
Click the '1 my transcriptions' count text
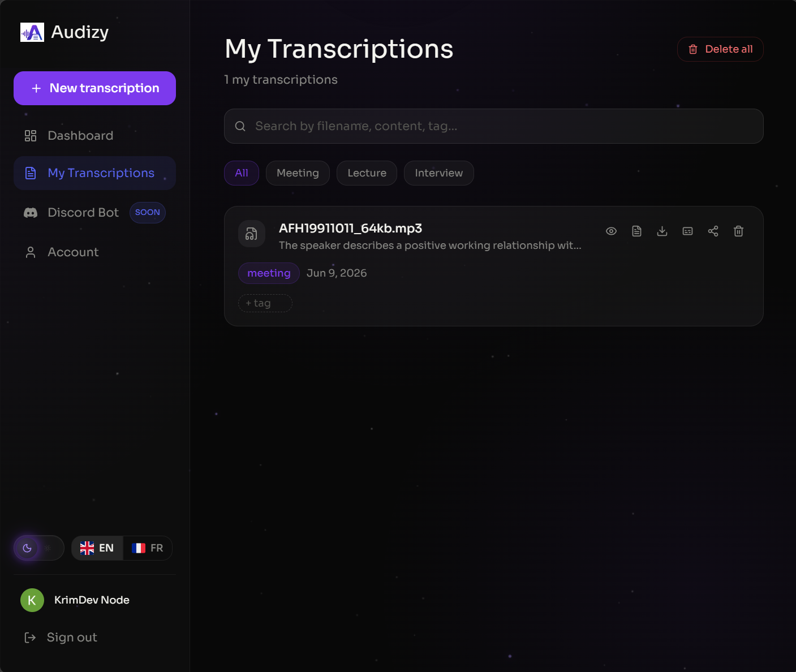[x=281, y=80]
